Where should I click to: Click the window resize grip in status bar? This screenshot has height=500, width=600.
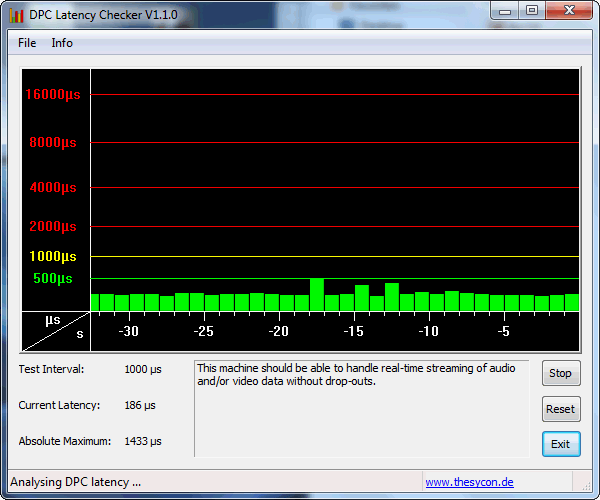(x=586, y=485)
